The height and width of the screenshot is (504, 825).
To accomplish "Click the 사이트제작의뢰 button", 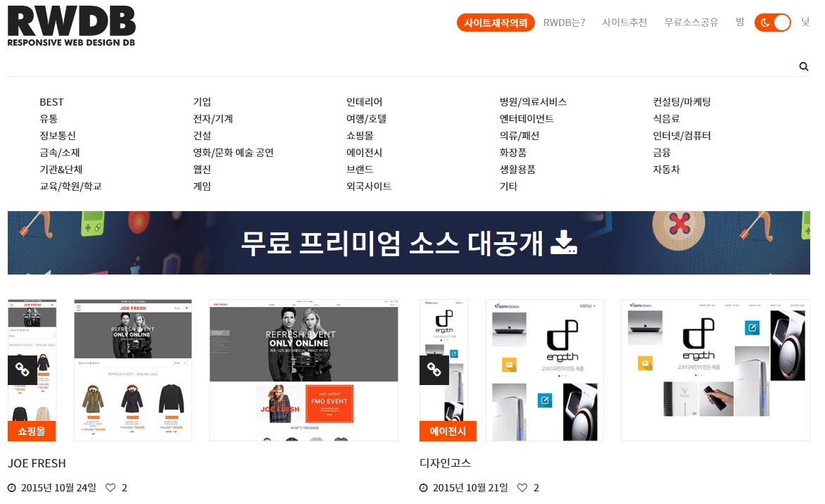I will pos(496,23).
